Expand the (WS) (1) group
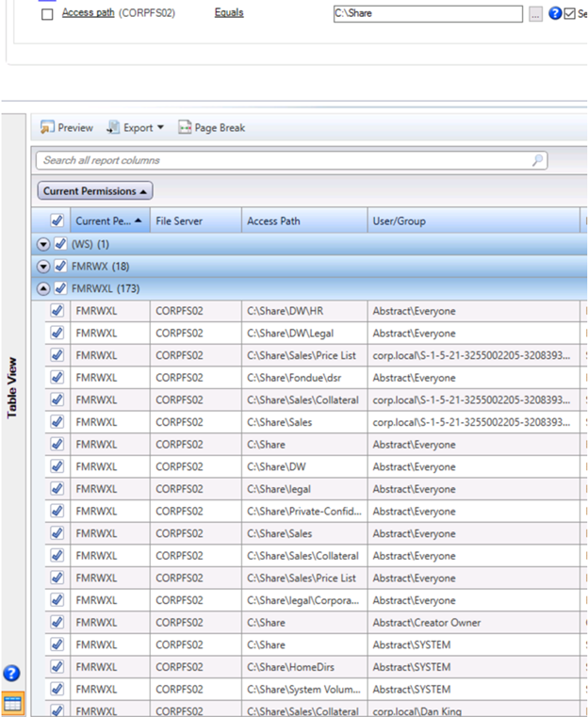588x717 pixels. click(x=43, y=244)
